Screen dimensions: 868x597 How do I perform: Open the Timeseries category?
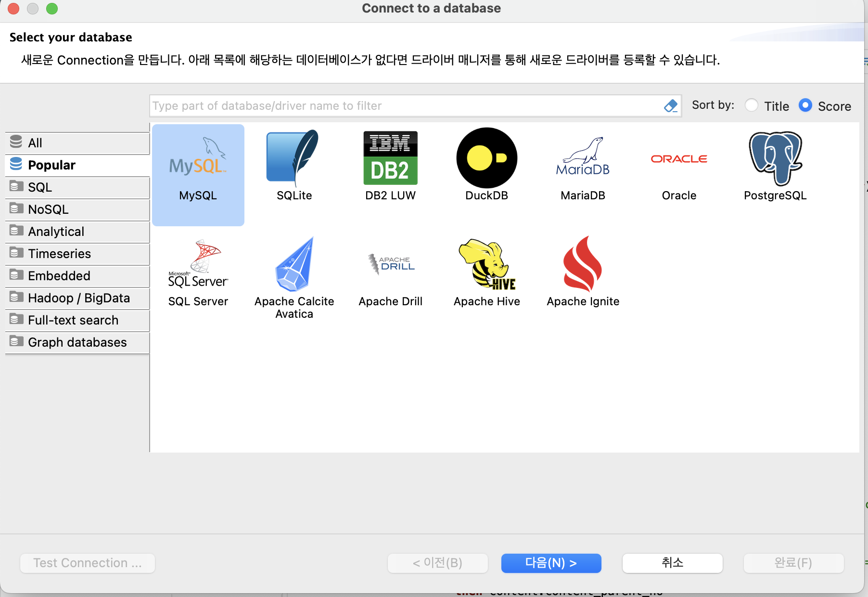[x=77, y=254]
